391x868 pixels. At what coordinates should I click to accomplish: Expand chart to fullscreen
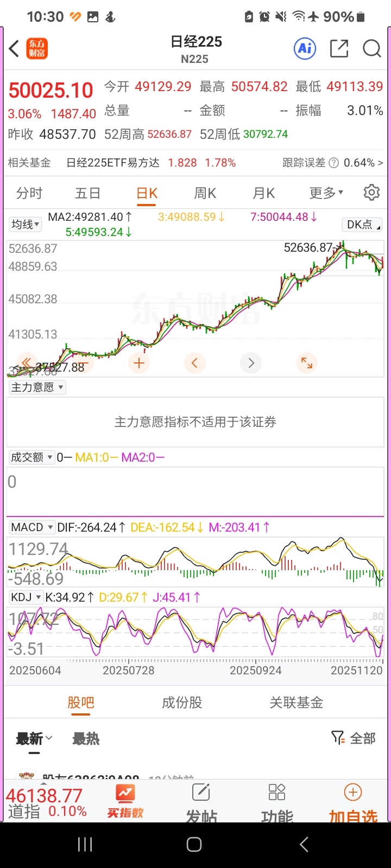pyautogui.click(x=307, y=363)
